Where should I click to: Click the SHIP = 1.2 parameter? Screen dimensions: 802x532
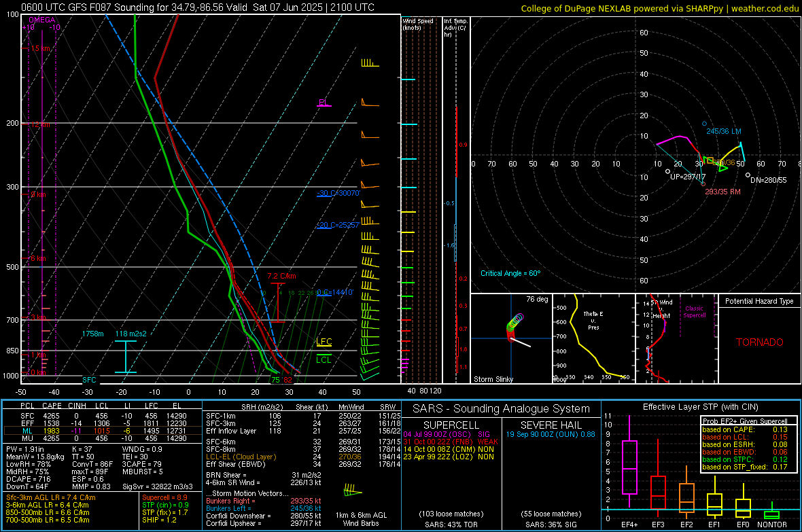click(159, 520)
